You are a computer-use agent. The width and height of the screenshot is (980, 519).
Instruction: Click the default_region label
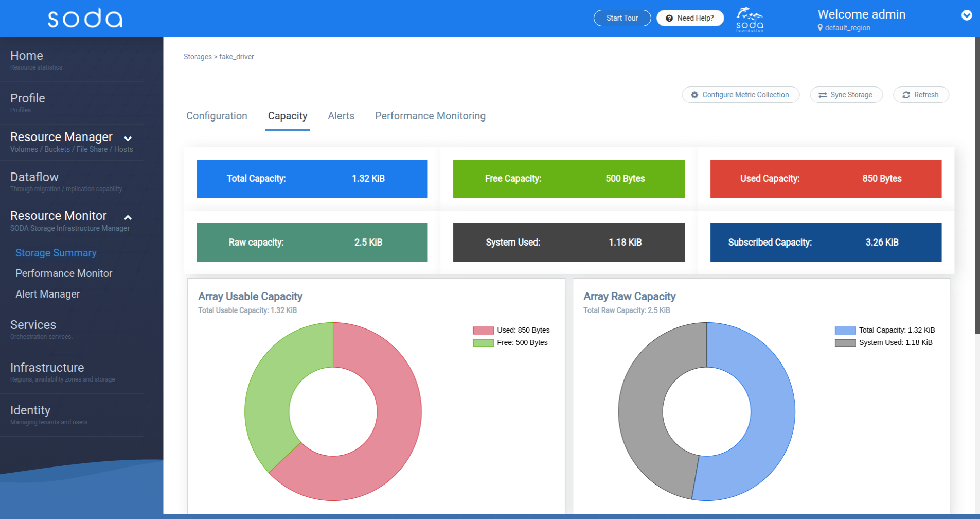point(847,28)
